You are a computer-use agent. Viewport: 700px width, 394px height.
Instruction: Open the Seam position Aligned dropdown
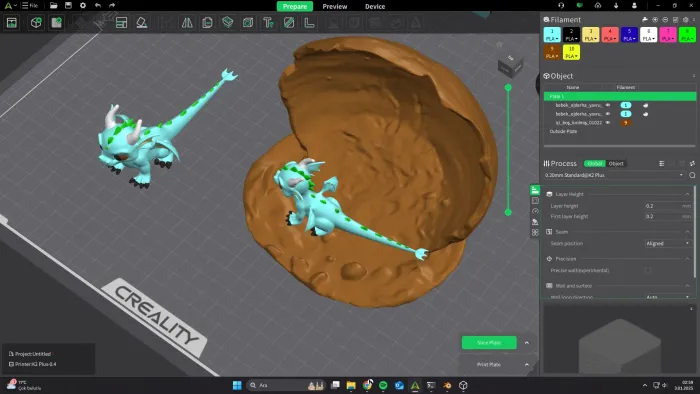point(668,243)
